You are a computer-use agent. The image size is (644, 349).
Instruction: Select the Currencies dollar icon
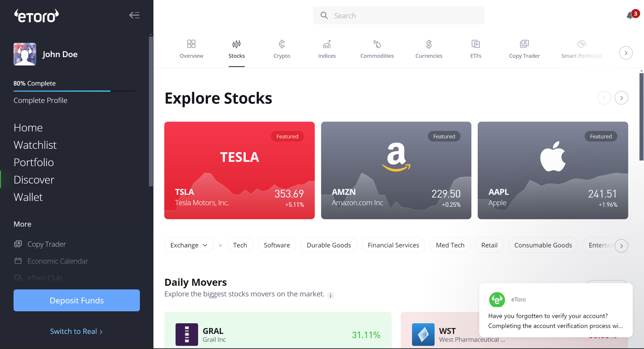(429, 44)
